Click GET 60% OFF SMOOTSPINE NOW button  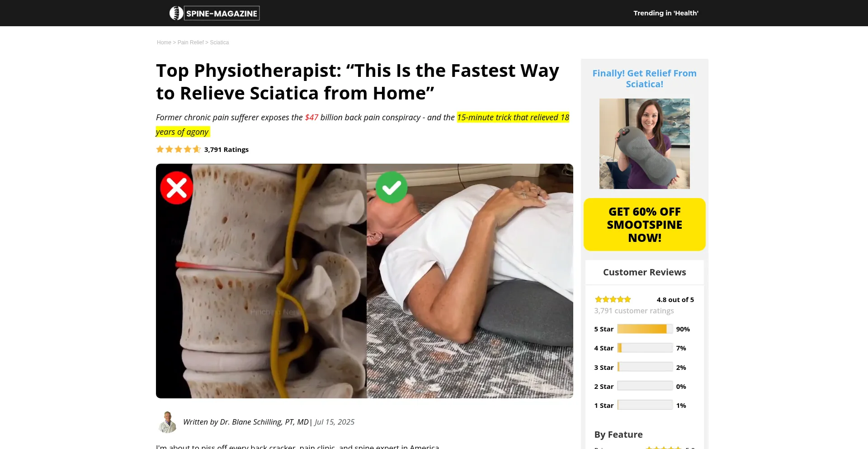point(644,225)
